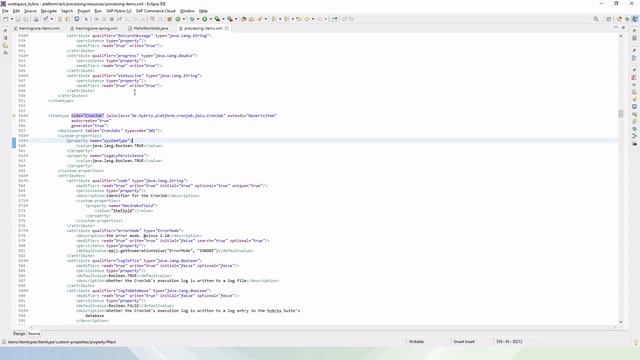Screen dimensions: 640x360
Task: Click the cursor position status field
Action: [509, 342]
